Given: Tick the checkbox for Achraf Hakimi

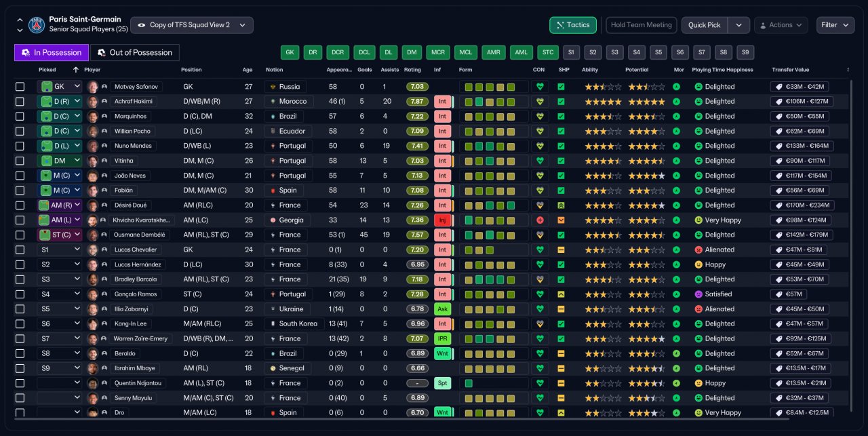Looking at the screenshot, I should point(20,102).
